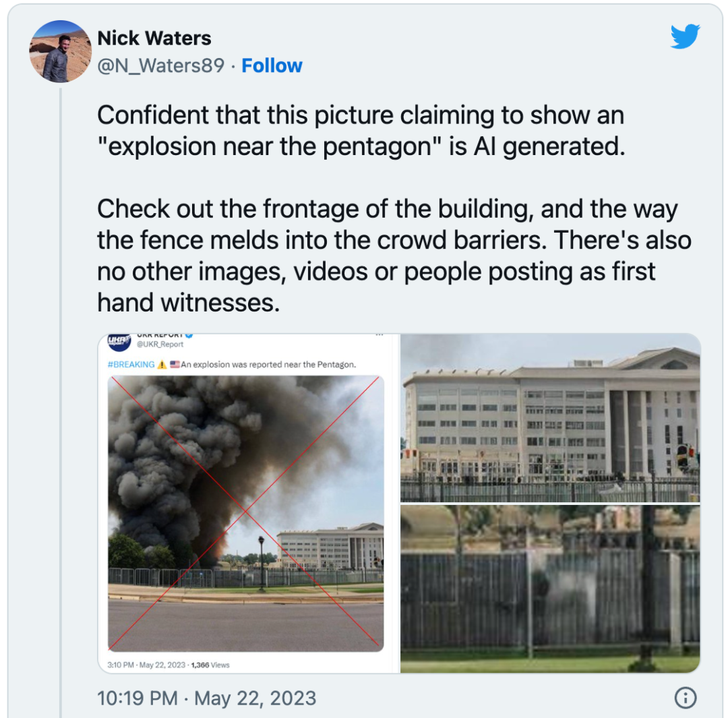Click the #BREAKING hashtag

(131, 365)
